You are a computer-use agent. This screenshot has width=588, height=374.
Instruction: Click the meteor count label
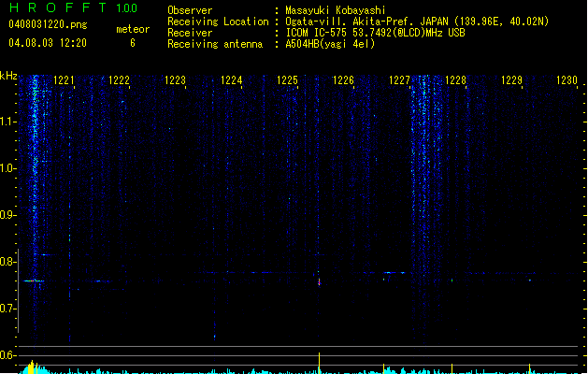tap(133, 29)
